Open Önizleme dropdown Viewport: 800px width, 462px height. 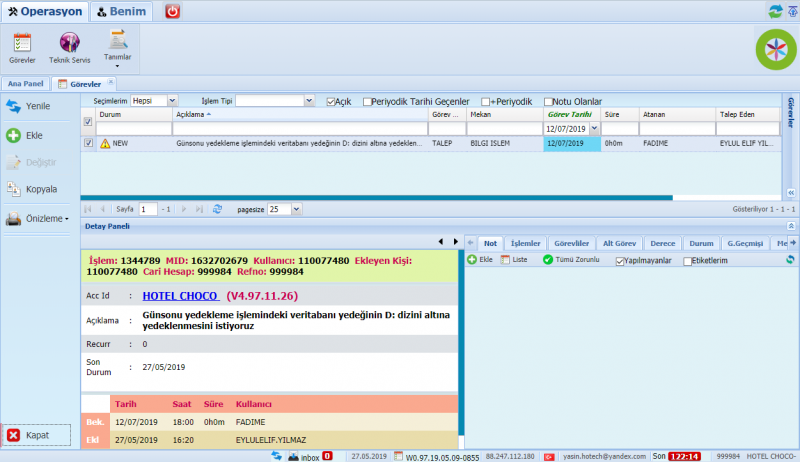(x=37, y=218)
